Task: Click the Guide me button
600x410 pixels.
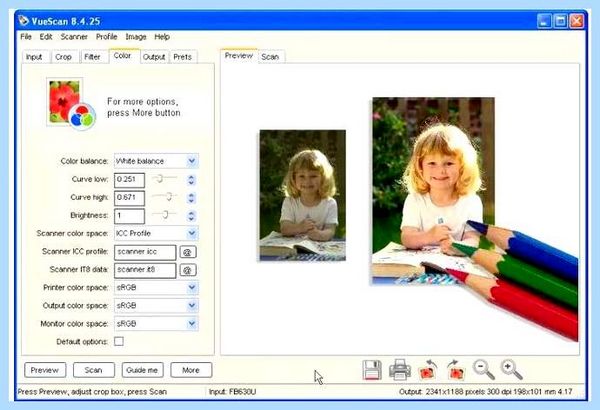Action: click(142, 370)
